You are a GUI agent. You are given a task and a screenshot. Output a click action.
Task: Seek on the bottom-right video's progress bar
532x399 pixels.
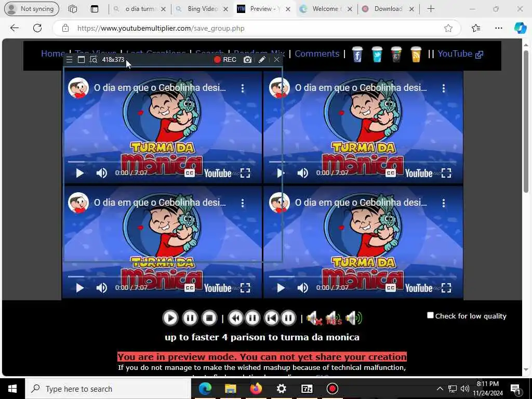coord(363,276)
